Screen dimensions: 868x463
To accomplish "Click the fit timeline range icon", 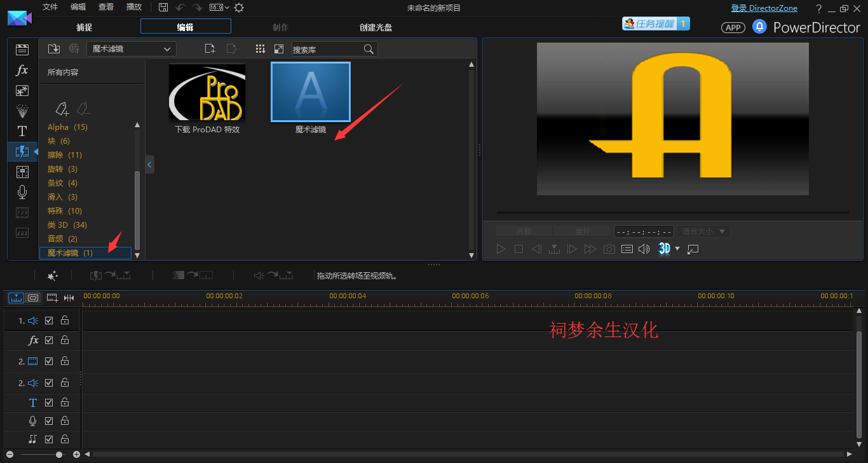I will pyautogui.click(x=69, y=298).
